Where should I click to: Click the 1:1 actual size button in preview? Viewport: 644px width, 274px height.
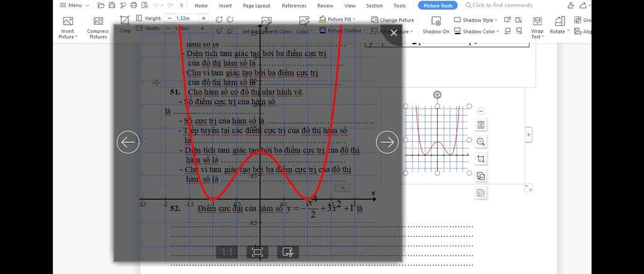(x=226, y=252)
